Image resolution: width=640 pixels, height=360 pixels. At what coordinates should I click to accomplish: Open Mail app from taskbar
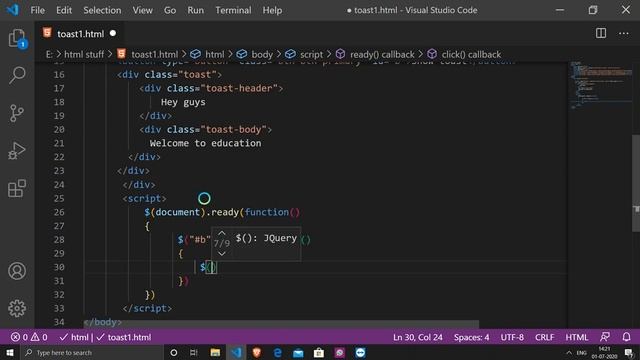[298, 353]
